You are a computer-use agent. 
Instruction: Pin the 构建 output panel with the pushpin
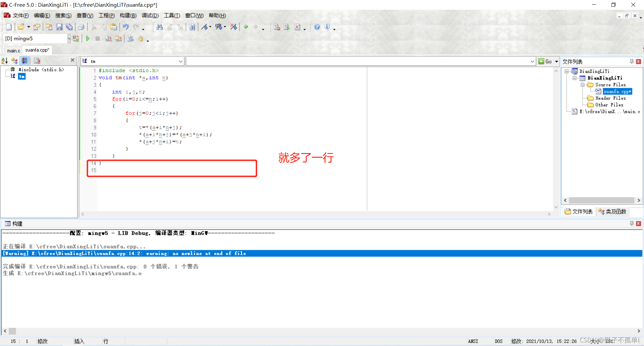pyautogui.click(x=632, y=223)
